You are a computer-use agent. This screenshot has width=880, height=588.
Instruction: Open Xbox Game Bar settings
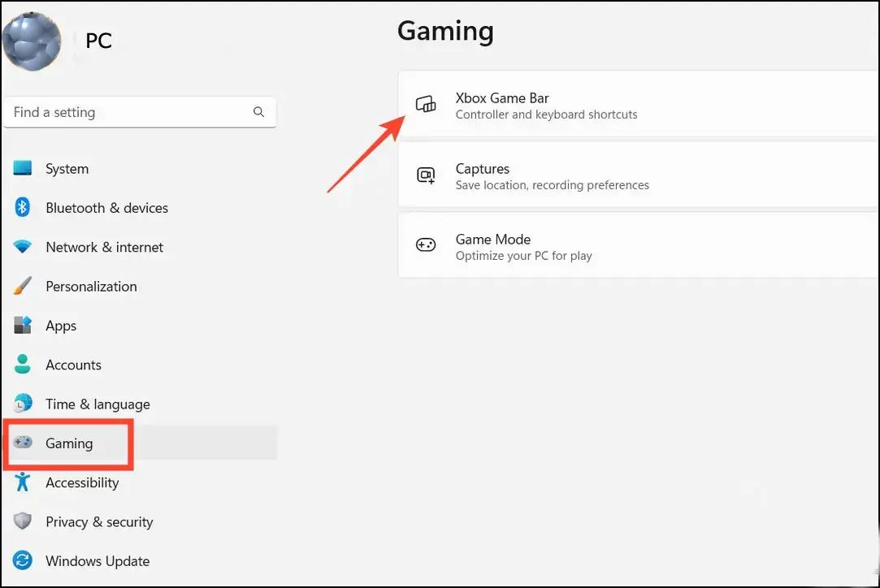[639, 104]
